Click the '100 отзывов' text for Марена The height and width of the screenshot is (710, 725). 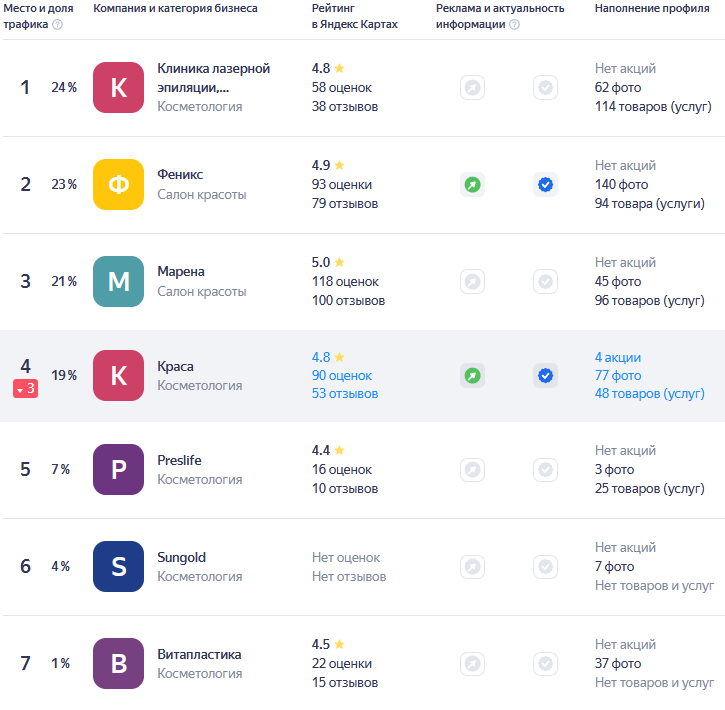349,300
